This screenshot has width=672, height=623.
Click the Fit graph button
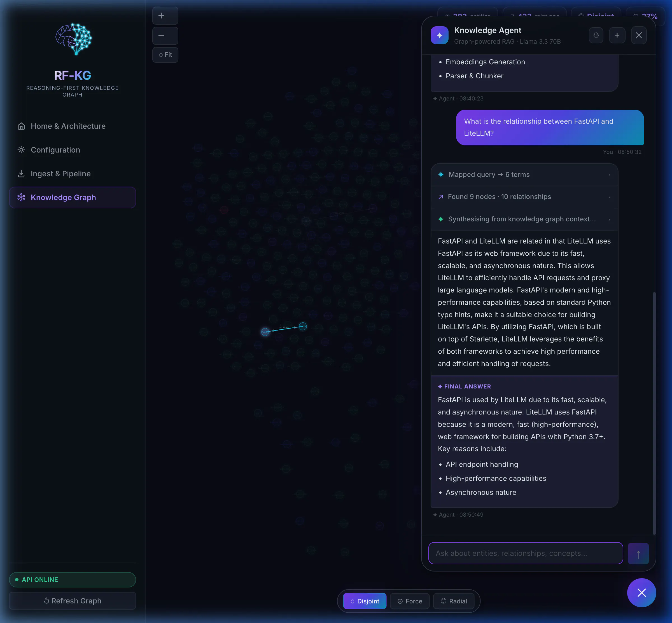pos(165,55)
